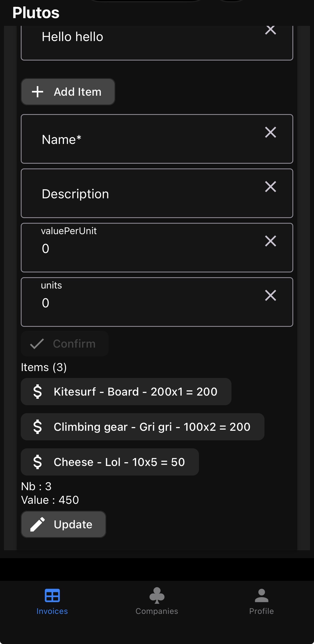Image resolution: width=314 pixels, height=644 pixels.
Task: Click the dollar icon beside Climbing gear
Action: tap(38, 427)
